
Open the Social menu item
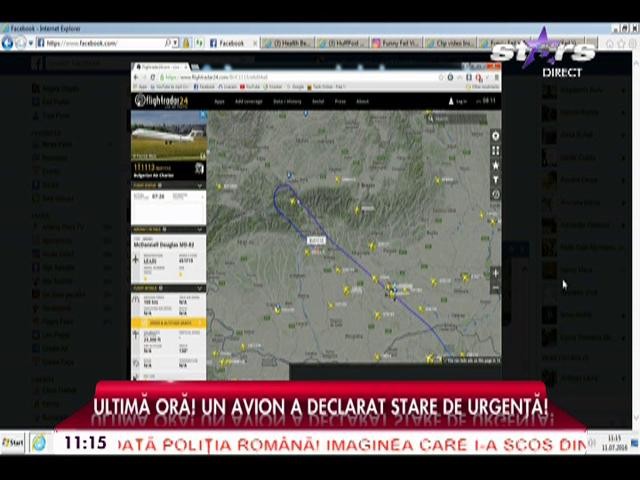point(318,102)
